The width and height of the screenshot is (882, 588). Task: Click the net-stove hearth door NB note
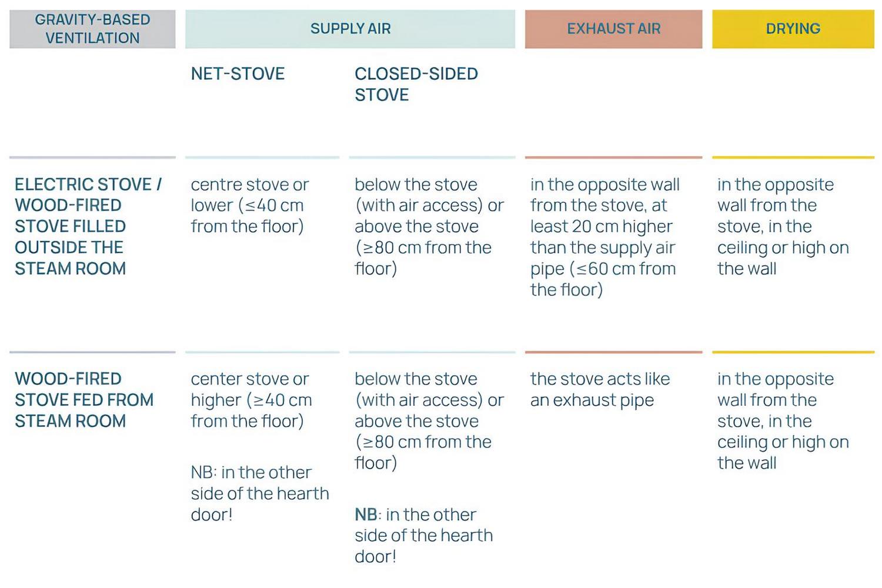coord(260,493)
